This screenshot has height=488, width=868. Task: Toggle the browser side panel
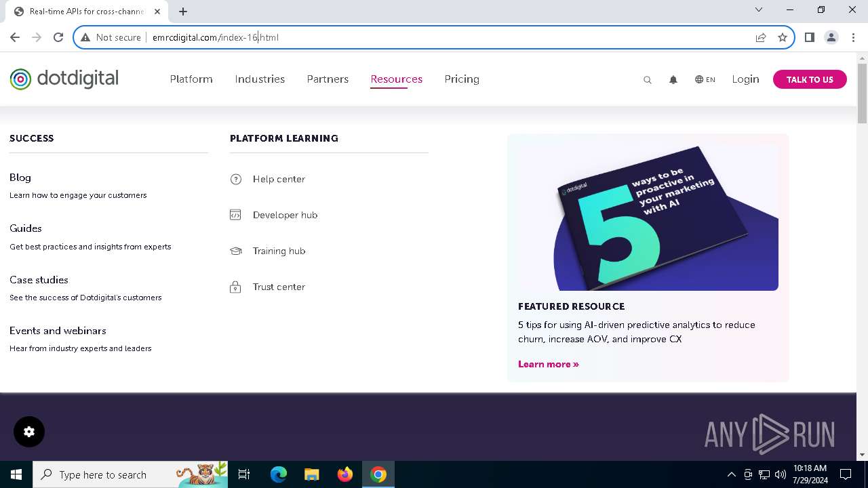pyautogui.click(x=810, y=37)
